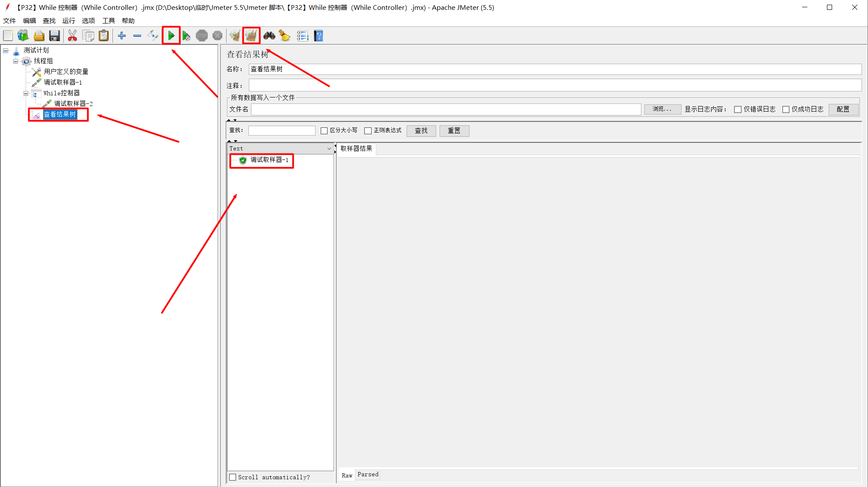Click the Copy icon in toolbar
This screenshot has width=868, height=487.
(x=88, y=36)
